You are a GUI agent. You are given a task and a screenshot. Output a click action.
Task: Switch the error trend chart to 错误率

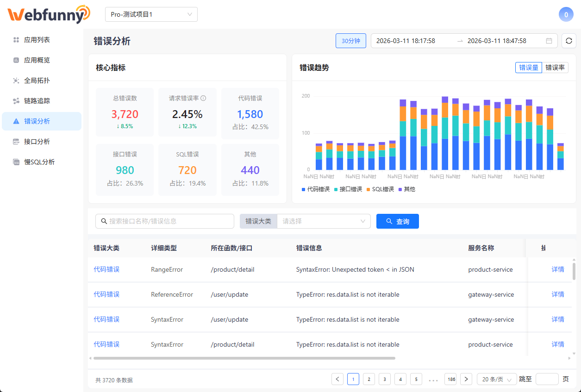556,67
